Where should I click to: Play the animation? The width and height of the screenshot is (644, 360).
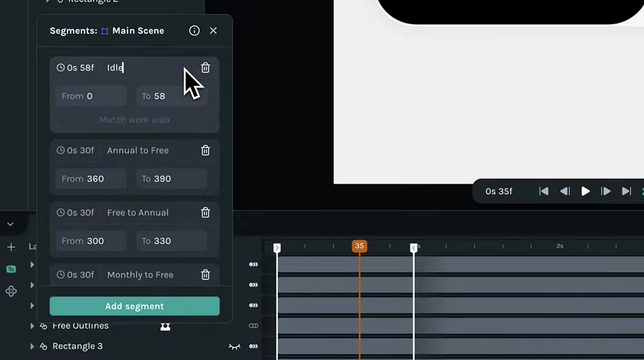(586, 191)
